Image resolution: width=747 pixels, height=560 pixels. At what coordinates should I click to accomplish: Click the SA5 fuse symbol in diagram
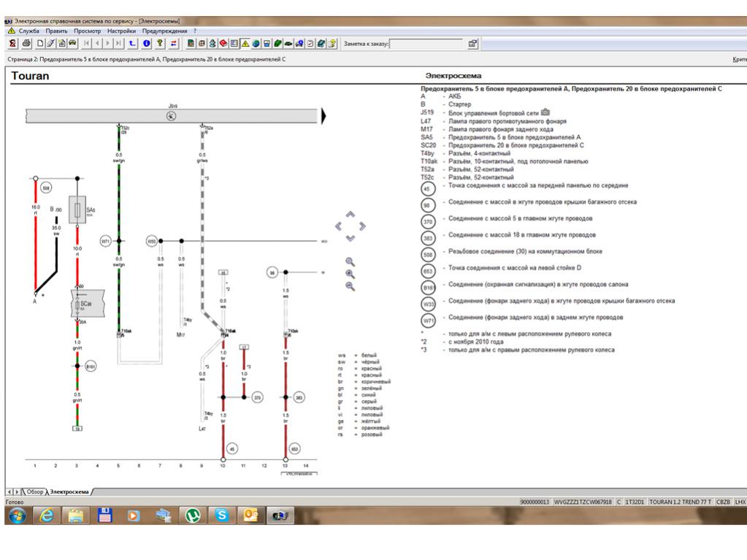click(77, 210)
